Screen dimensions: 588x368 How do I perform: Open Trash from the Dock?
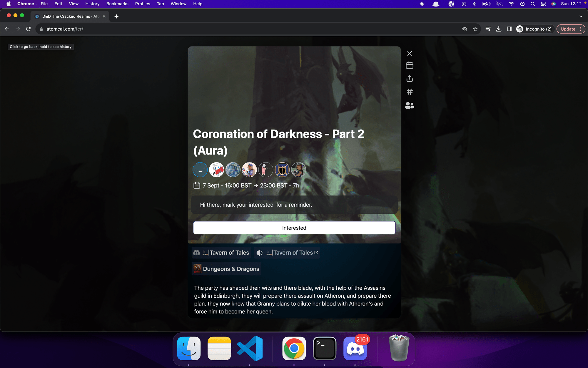(399, 349)
